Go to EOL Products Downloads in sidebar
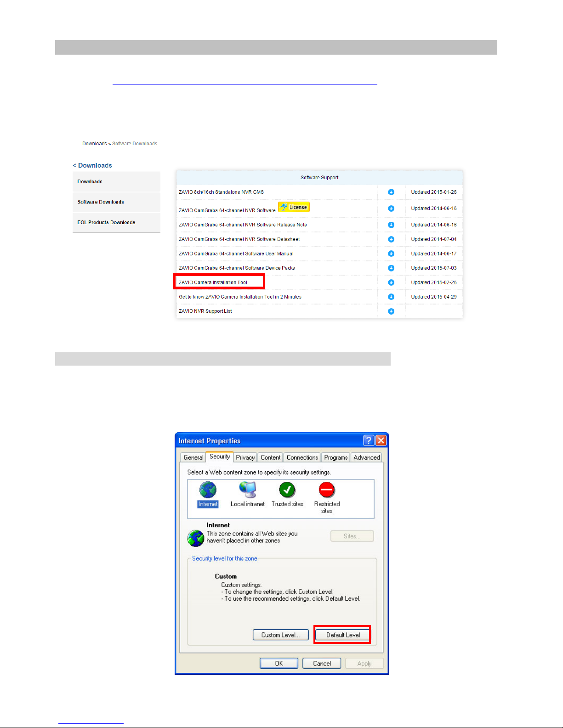This screenshot has width=563, height=728. (x=106, y=222)
